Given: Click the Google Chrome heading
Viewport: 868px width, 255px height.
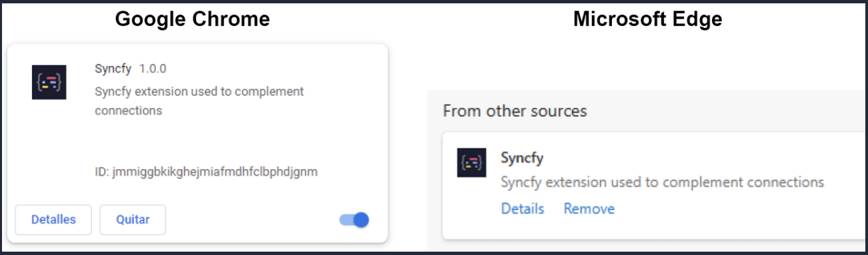Looking at the screenshot, I should [x=193, y=19].
